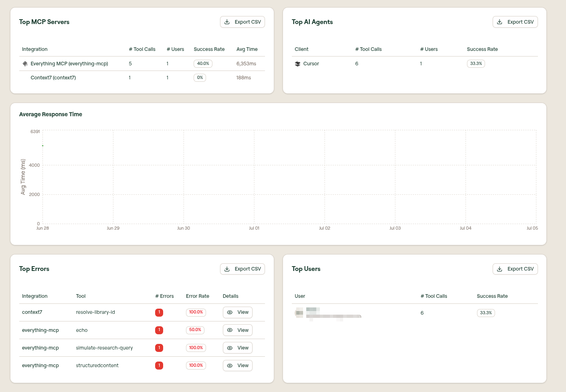Export Top Users as CSV

(x=515, y=269)
